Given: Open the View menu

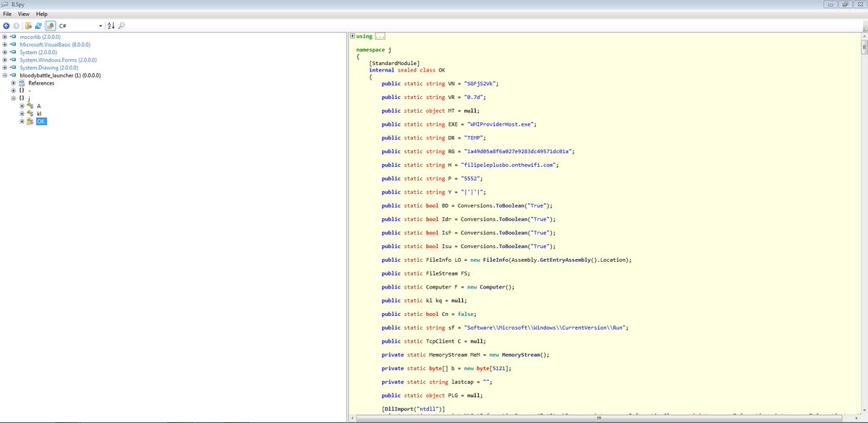Looking at the screenshot, I should coord(24,14).
